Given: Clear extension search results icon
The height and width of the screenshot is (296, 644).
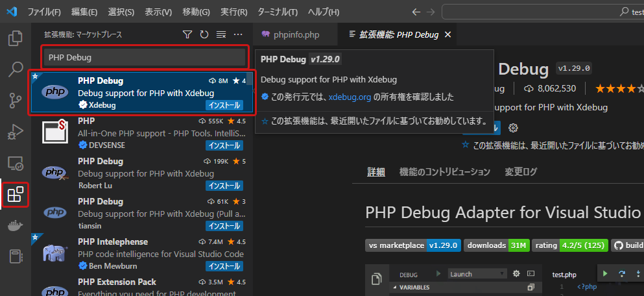Looking at the screenshot, I should (x=221, y=34).
